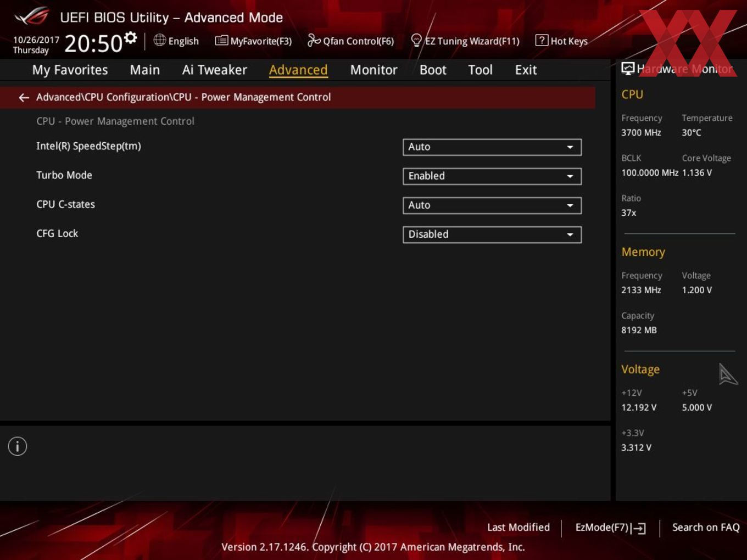
Task: Click the EZ Tuning Wizard bulb icon
Action: (x=416, y=40)
